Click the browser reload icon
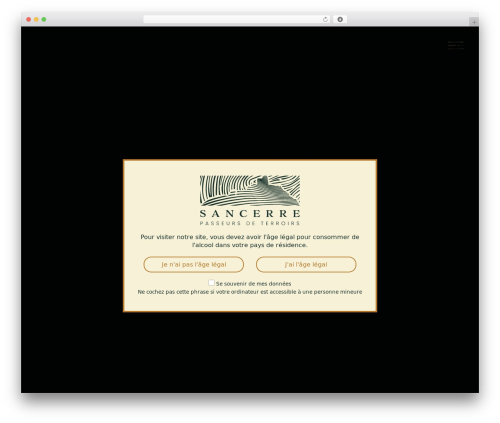Viewport: 500px width, 423px height. pos(325,19)
